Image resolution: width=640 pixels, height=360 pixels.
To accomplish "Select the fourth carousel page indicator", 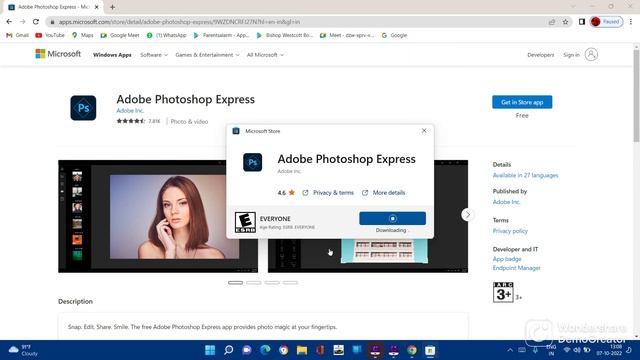I will click(x=290, y=282).
